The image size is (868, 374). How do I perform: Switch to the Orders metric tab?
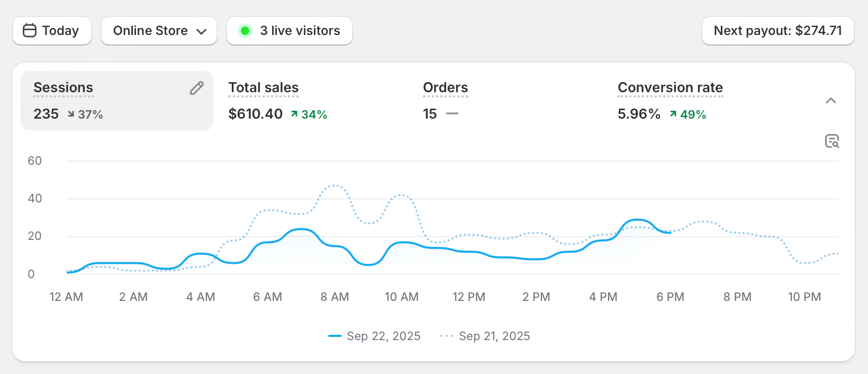445,88
